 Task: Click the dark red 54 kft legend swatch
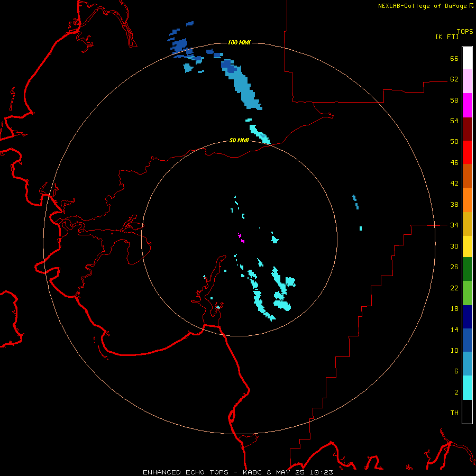467,129
